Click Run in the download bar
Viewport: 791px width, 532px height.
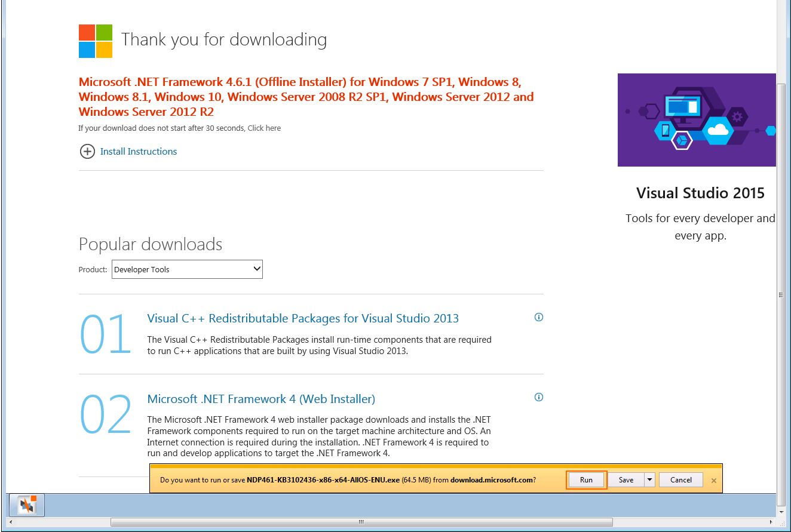coord(586,480)
